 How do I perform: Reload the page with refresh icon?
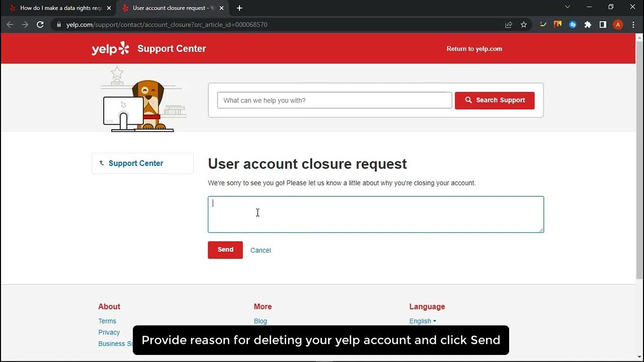pyautogui.click(x=40, y=25)
